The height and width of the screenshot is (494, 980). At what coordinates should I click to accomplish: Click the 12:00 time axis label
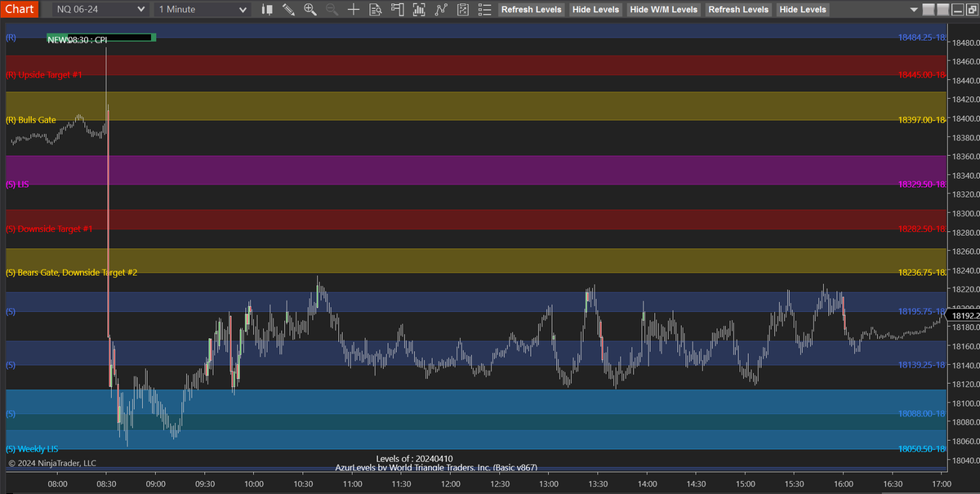tap(451, 484)
